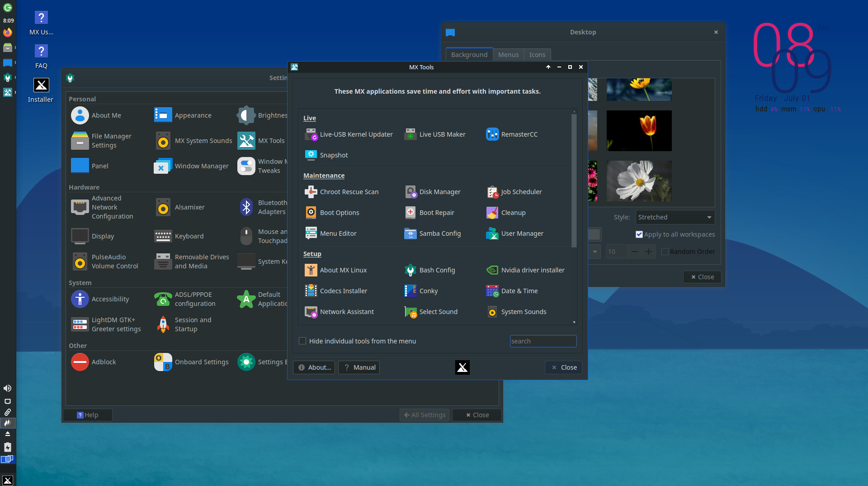
Task: Switch to the Icons tab
Action: tap(537, 55)
